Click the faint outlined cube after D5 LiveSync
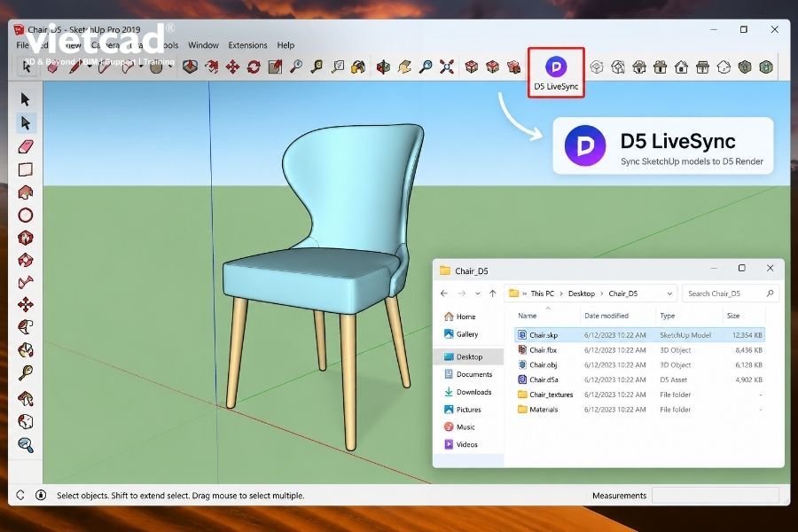 click(x=597, y=66)
